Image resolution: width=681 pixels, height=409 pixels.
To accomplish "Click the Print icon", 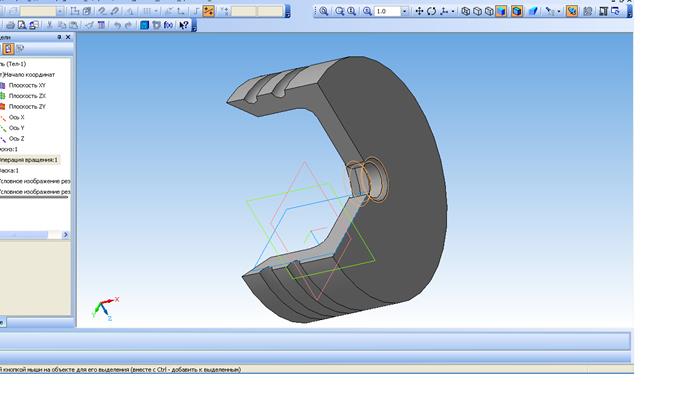I will point(10,25).
